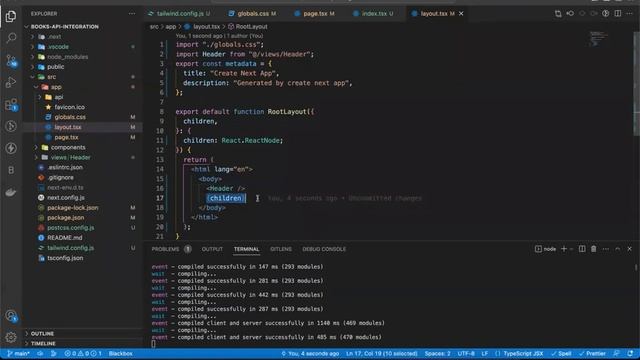640x360 pixels.
Task: Open the Debug Console tab
Action: pos(324,249)
